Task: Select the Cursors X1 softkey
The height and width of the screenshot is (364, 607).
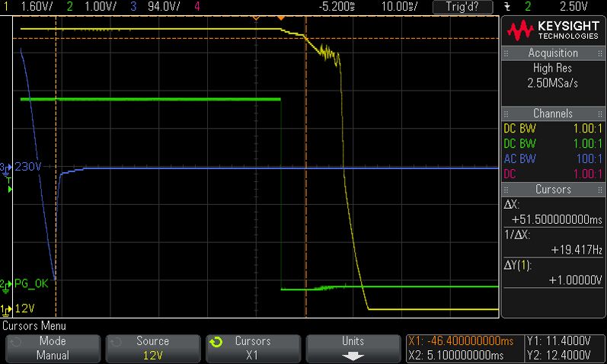Action: coord(253,348)
